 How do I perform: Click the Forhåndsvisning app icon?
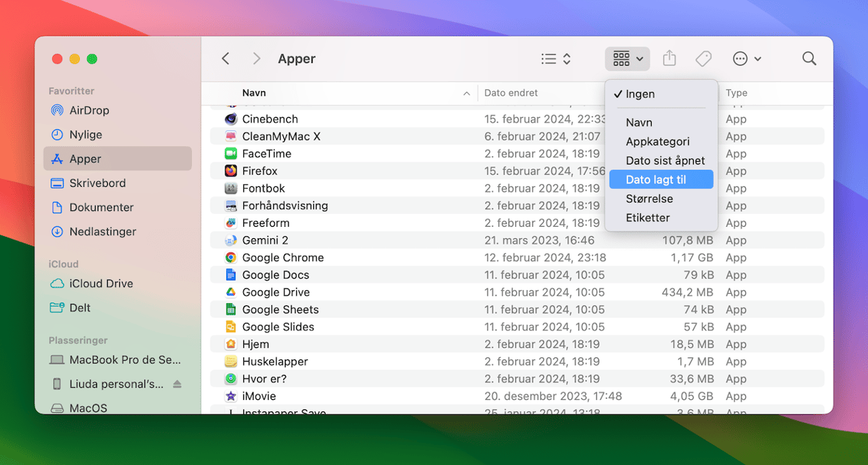pyautogui.click(x=231, y=205)
